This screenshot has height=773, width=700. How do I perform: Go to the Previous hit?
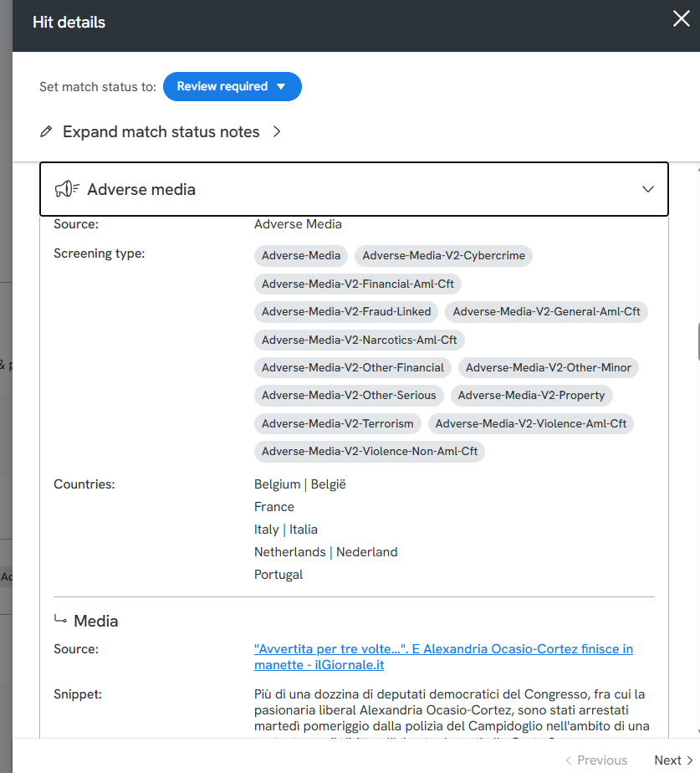(596, 760)
